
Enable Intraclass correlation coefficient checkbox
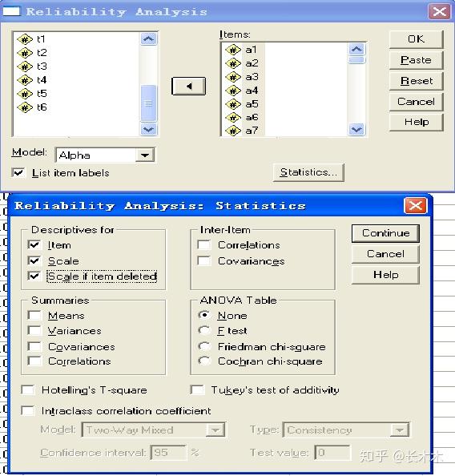(28, 411)
